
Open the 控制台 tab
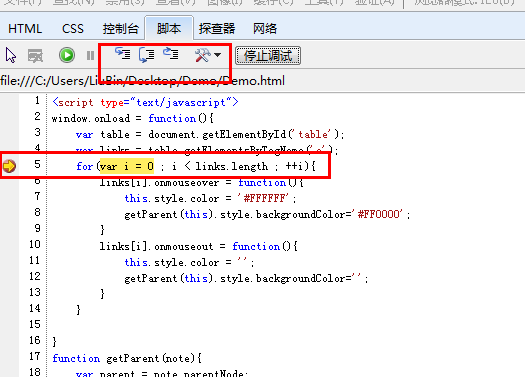coord(121,29)
